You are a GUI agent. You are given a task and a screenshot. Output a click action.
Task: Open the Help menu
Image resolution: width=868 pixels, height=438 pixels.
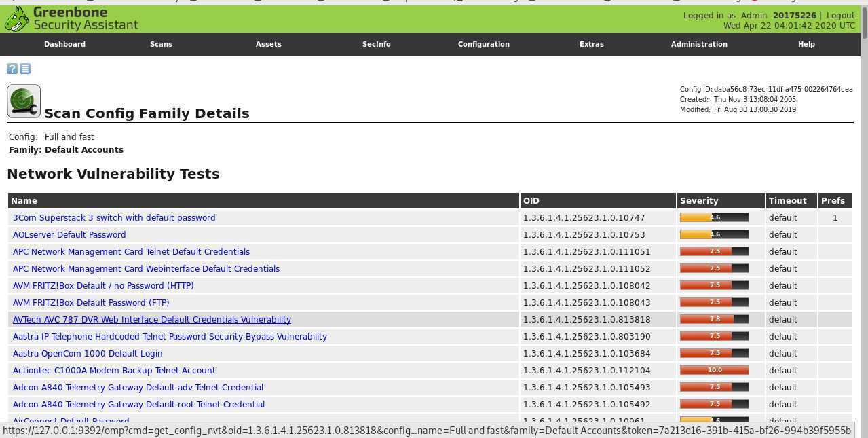(806, 44)
